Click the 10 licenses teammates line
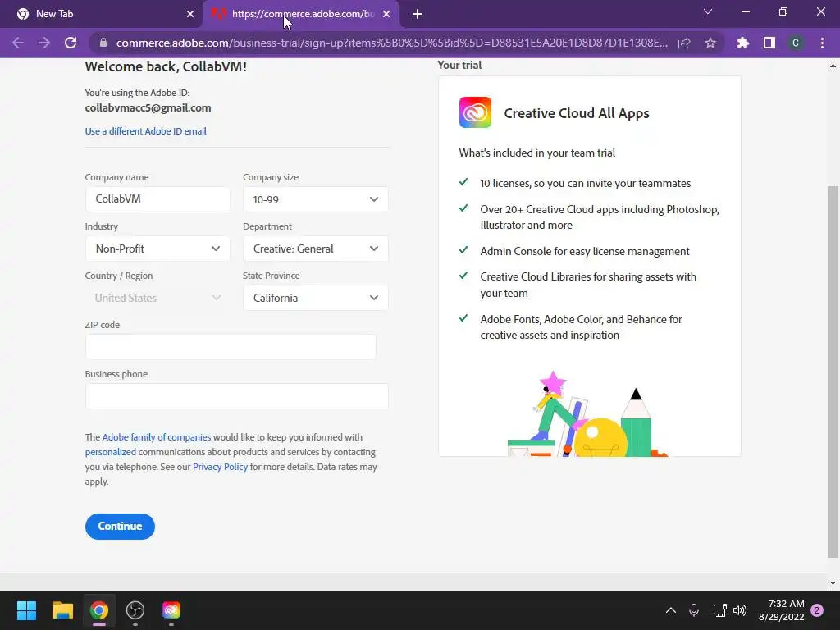Viewport: 840px width, 630px height. pyautogui.click(x=585, y=183)
